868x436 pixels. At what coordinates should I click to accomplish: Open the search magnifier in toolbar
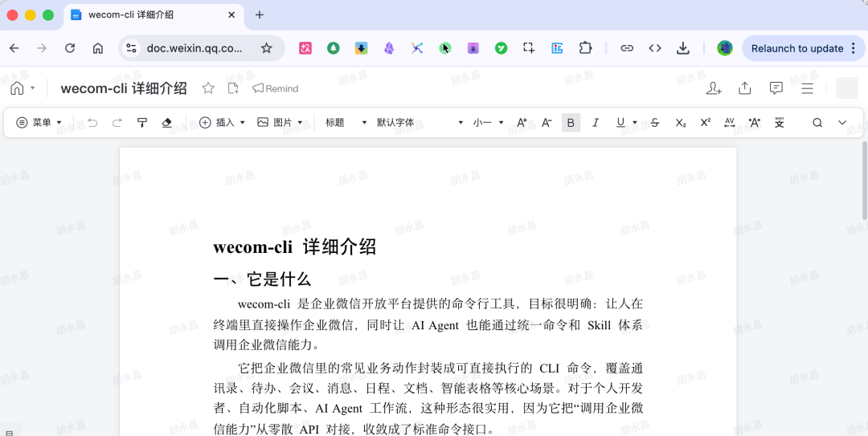pyautogui.click(x=817, y=123)
